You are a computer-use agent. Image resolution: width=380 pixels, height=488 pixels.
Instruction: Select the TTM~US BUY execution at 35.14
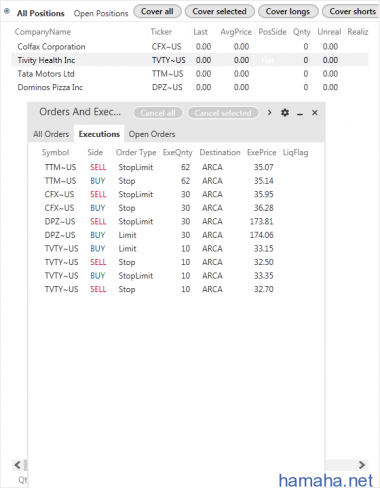(x=176, y=181)
